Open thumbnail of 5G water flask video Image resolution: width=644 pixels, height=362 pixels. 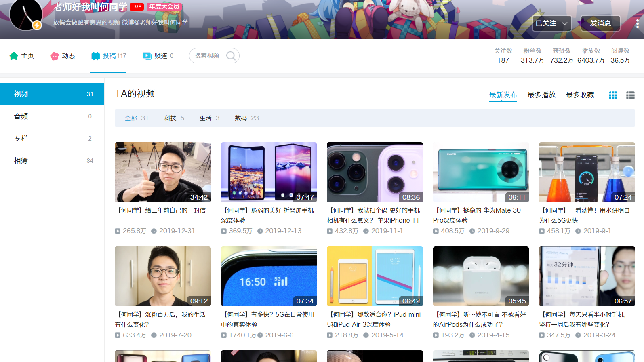coord(587,172)
